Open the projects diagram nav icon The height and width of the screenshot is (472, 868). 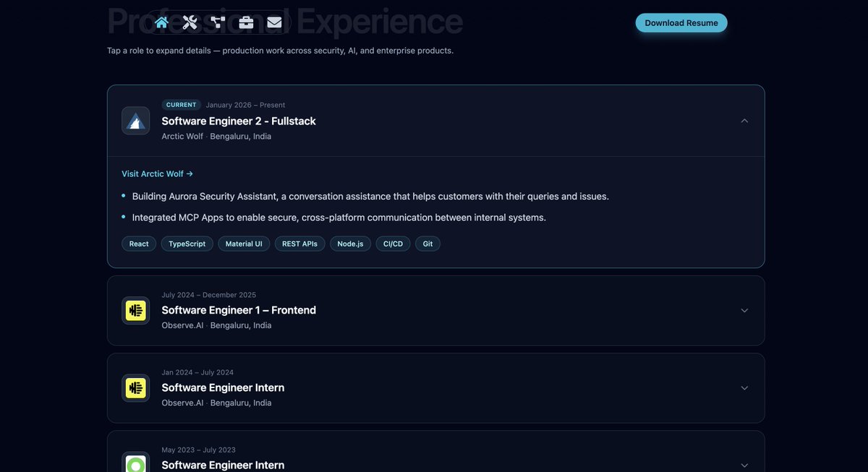tap(218, 22)
